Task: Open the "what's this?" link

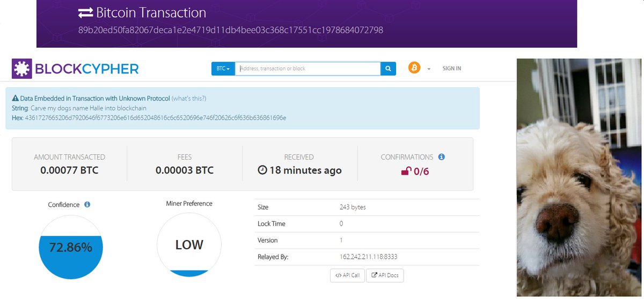Action: coord(189,99)
